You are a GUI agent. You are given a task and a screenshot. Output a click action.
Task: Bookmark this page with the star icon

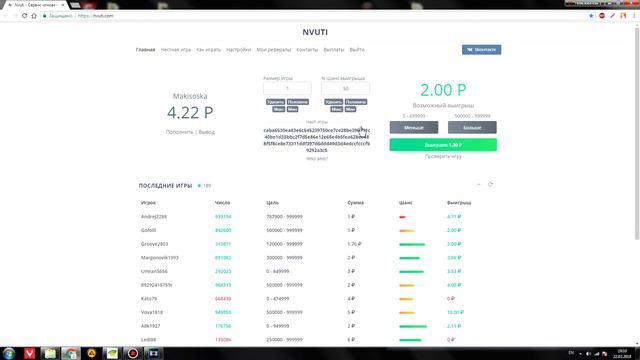[591, 16]
